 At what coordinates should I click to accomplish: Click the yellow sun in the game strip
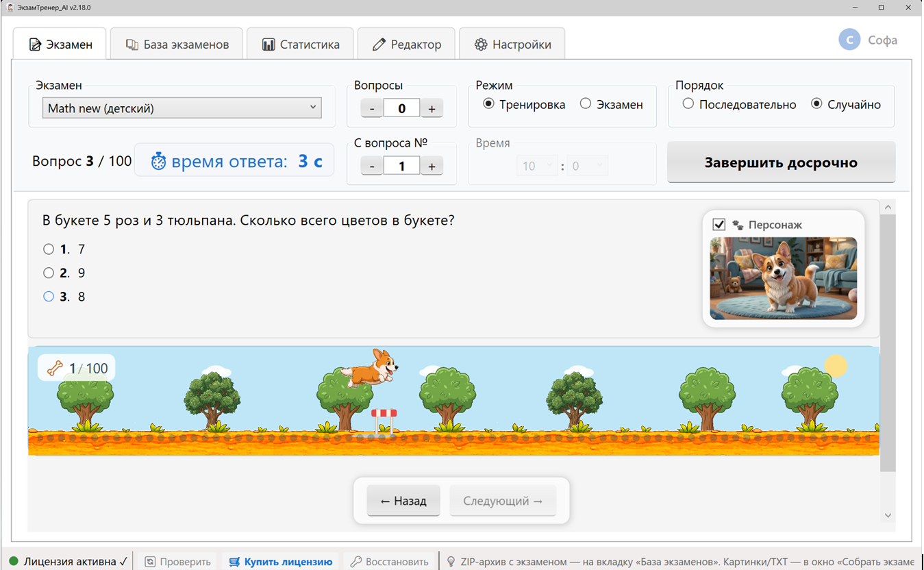click(x=836, y=366)
